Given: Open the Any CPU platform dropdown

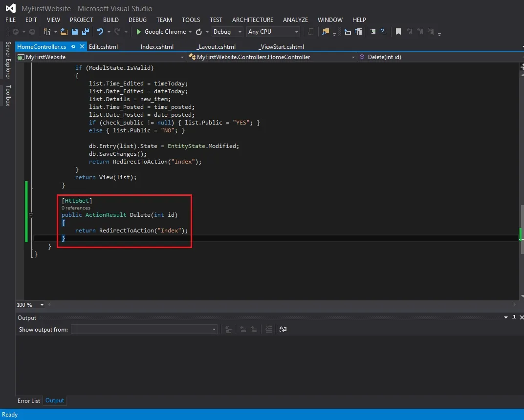Looking at the screenshot, I should click(x=273, y=32).
